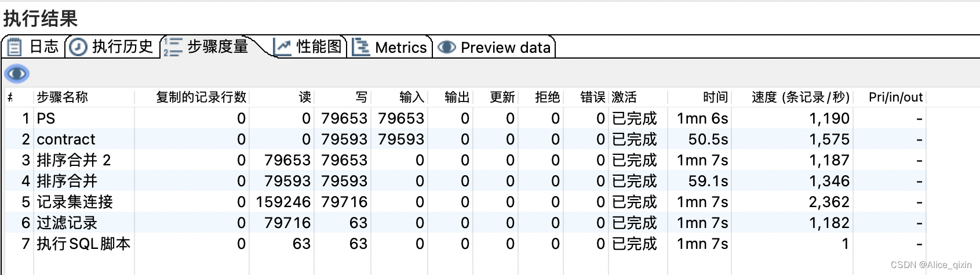Select the 排序合并 step in row 4

(466, 181)
